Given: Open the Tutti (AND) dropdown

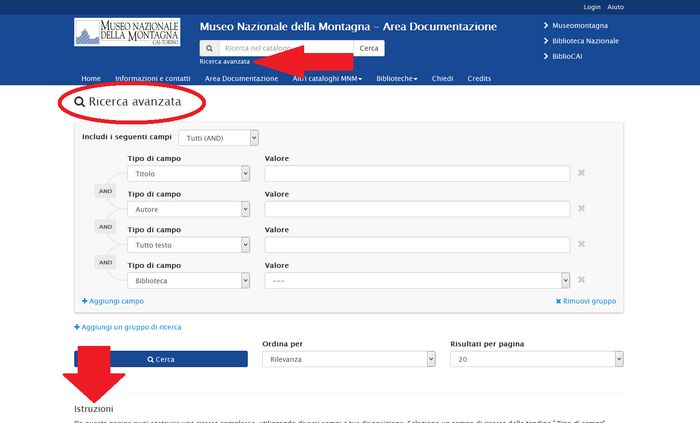Looking at the screenshot, I should 218,138.
